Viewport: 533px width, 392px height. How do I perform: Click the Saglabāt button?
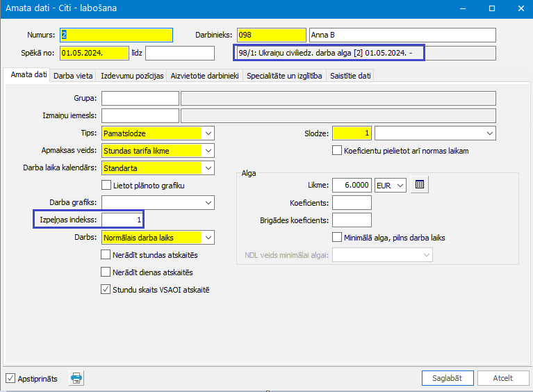click(448, 378)
